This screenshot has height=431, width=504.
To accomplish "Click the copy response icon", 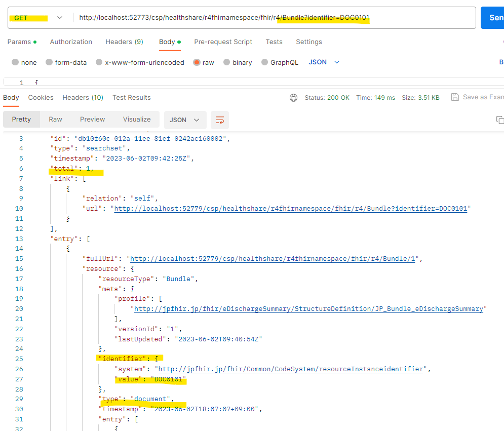I will pos(499,120).
